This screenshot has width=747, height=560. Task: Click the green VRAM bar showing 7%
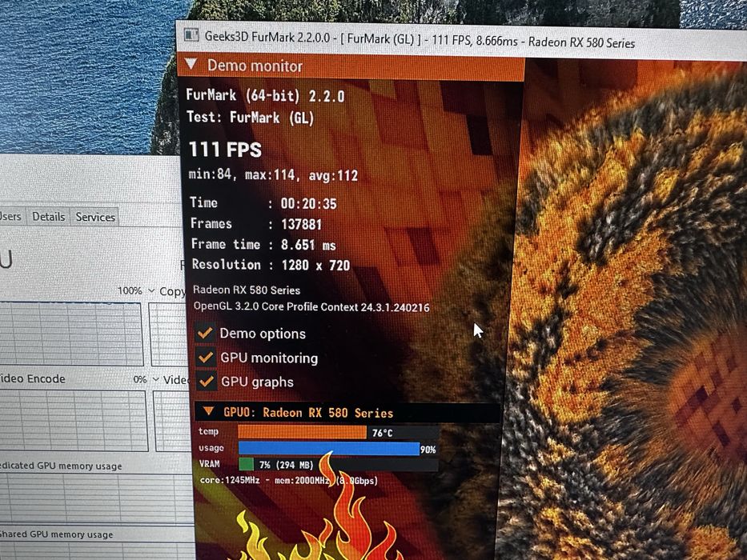pos(246,464)
